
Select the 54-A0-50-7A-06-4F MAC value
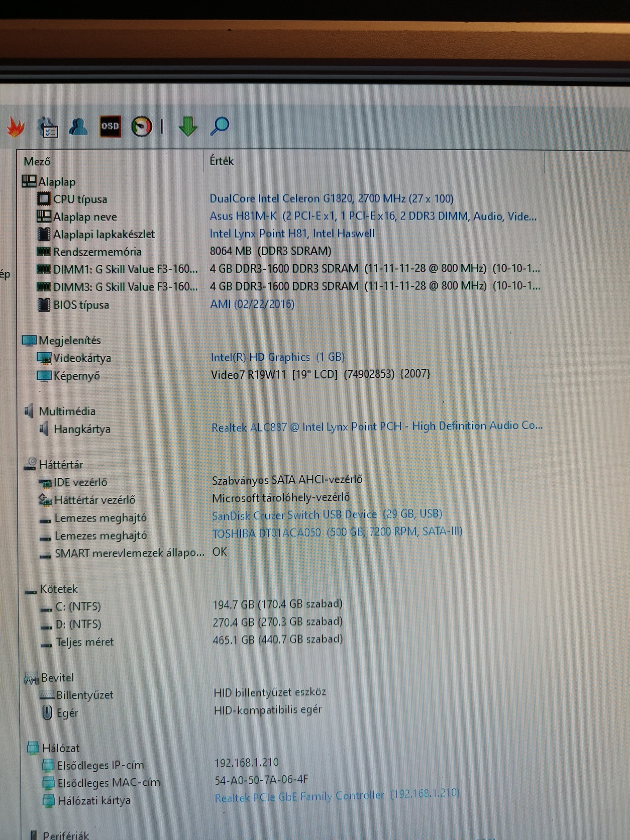tap(261, 780)
